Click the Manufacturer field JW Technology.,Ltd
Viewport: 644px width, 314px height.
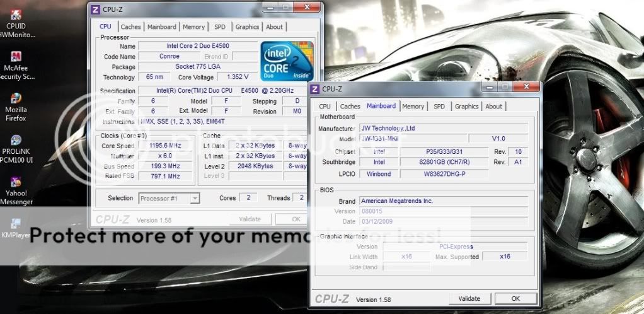444,128
